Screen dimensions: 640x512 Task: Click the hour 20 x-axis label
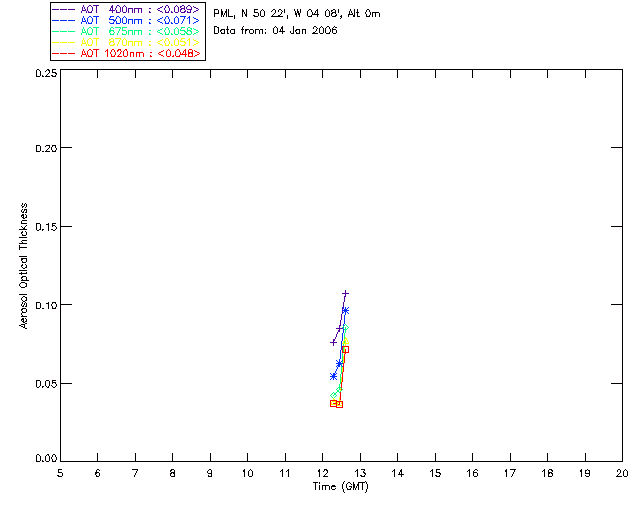pos(622,473)
